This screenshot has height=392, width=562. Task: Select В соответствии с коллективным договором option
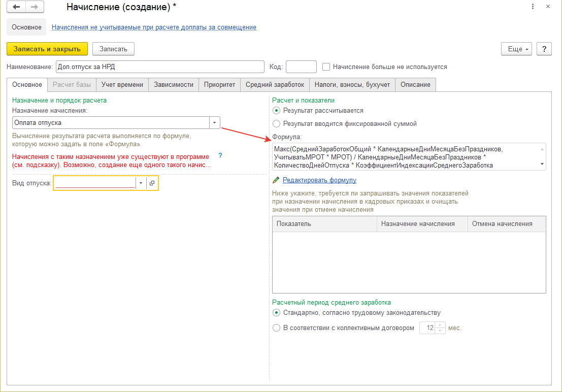pyautogui.click(x=277, y=328)
